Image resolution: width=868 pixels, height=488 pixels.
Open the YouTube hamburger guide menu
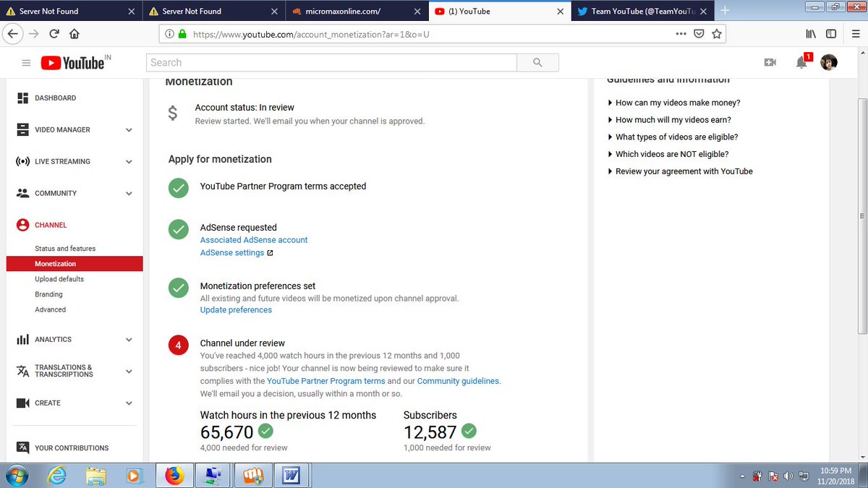(26, 63)
